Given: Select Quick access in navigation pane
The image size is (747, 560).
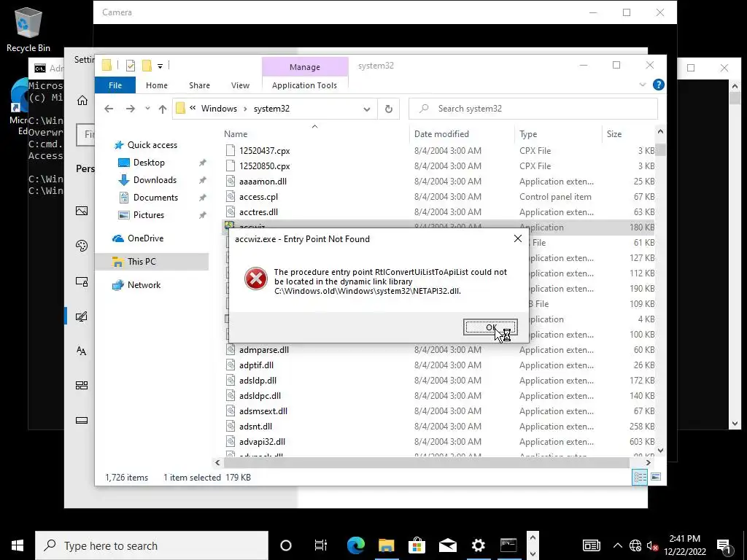Looking at the screenshot, I should click(152, 145).
